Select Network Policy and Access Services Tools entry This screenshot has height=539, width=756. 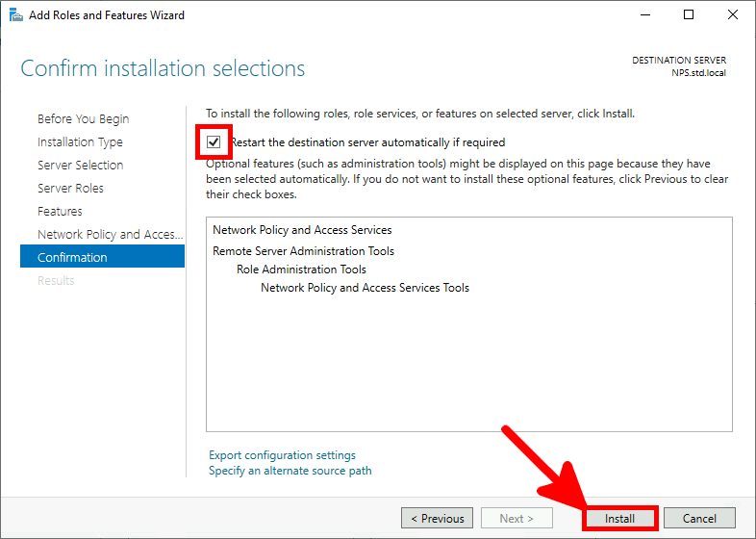click(365, 288)
